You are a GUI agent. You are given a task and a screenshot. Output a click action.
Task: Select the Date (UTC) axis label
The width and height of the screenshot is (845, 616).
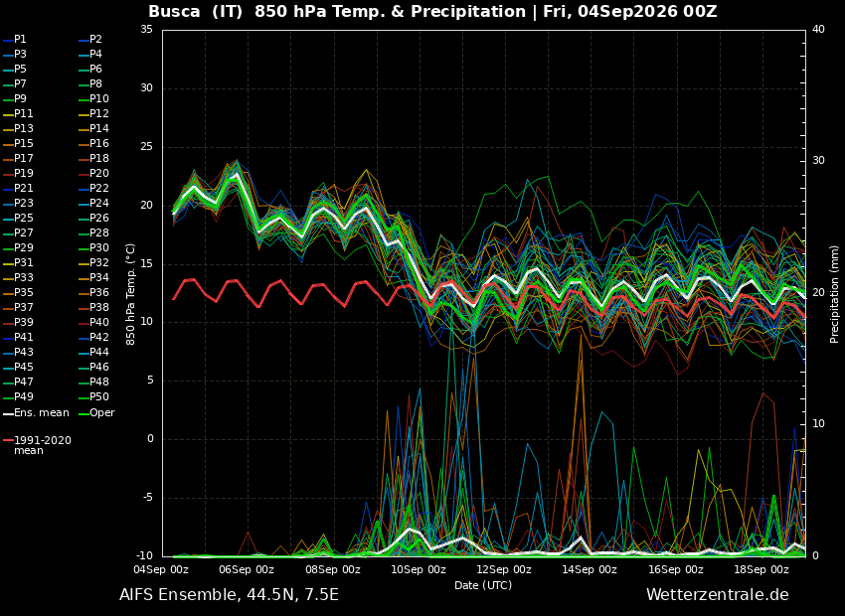pos(483,585)
